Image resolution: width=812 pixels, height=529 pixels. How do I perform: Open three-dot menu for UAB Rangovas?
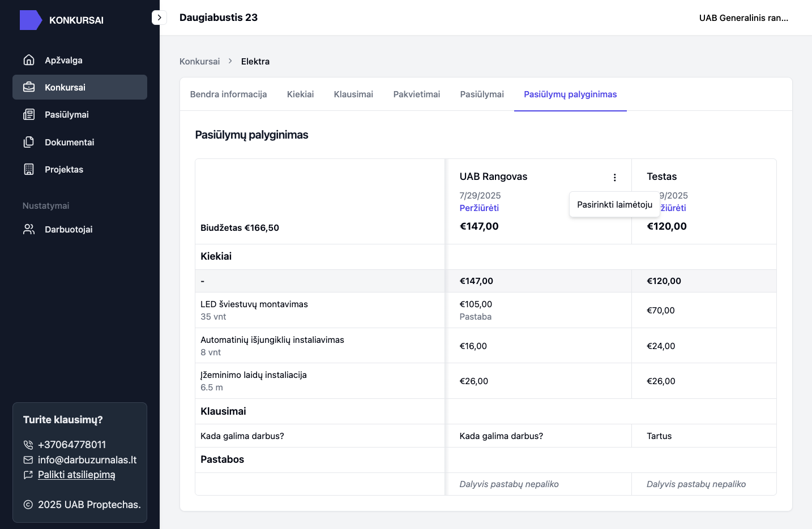coord(614,177)
